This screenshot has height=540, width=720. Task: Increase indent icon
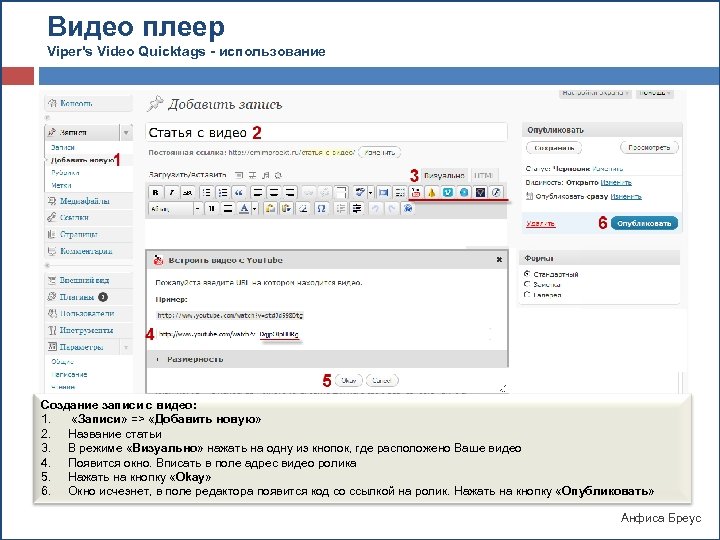tap(357, 209)
